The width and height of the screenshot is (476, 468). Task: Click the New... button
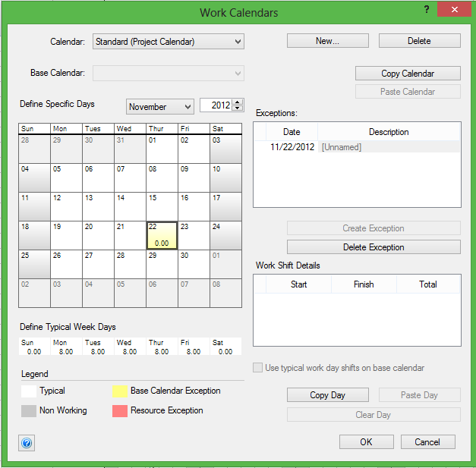[x=327, y=41]
